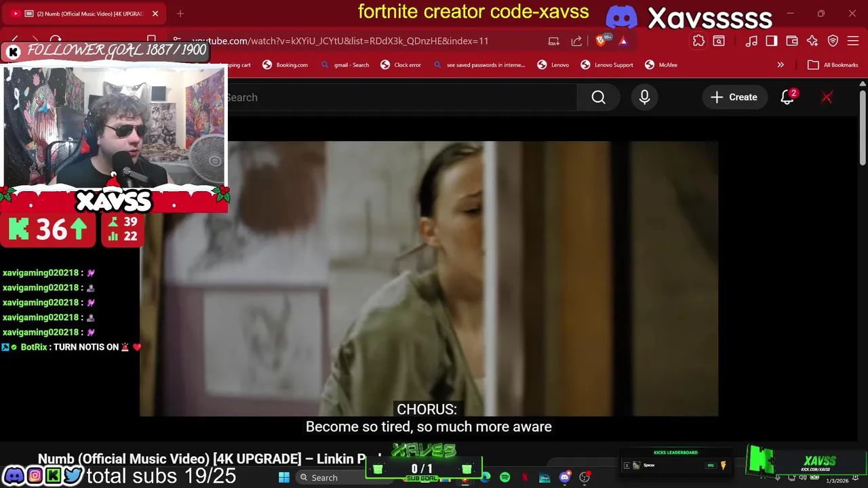868x488 pixels.
Task: Open Brave Shields lion icon
Action: pyautogui.click(x=601, y=41)
